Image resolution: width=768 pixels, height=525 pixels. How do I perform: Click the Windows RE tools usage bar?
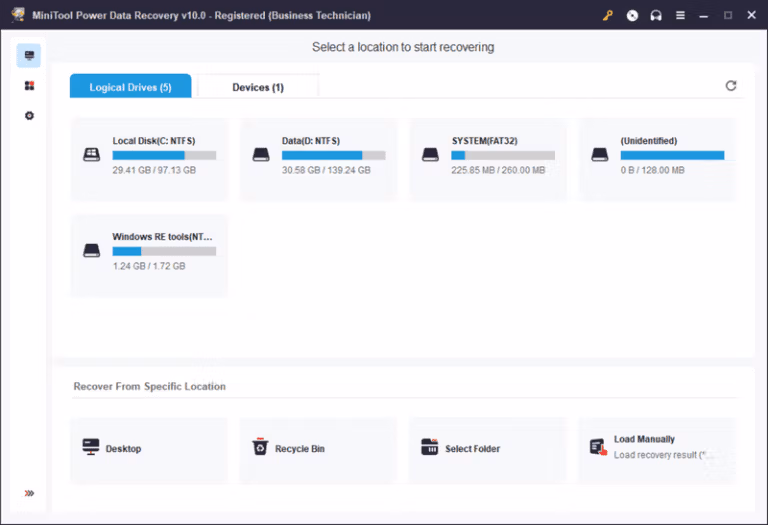pyautogui.click(x=164, y=251)
